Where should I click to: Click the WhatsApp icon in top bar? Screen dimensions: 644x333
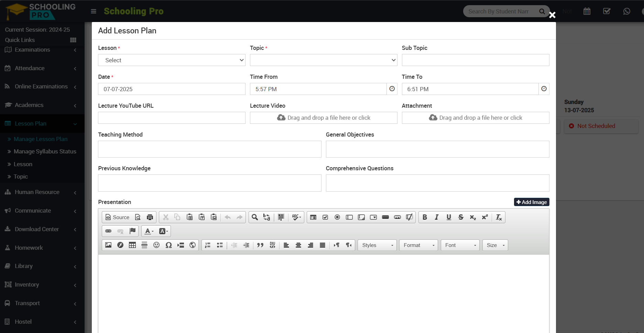pos(627,11)
